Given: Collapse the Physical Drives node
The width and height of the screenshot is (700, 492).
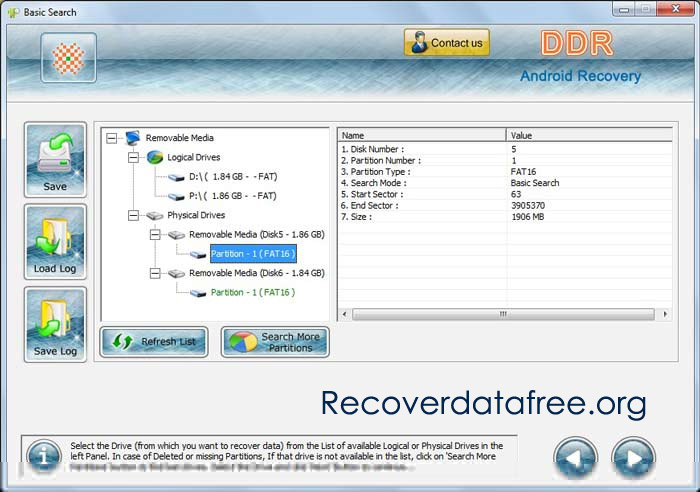Looking at the screenshot, I should (x=133, y=215).
